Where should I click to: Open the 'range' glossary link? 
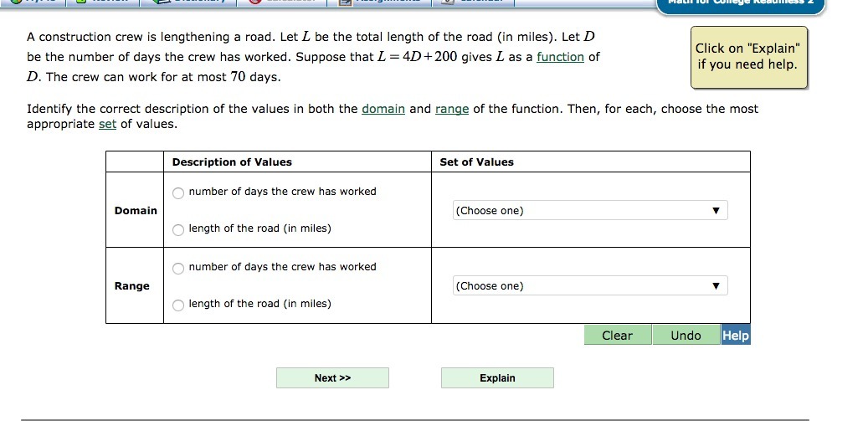(x=452, y=110)
